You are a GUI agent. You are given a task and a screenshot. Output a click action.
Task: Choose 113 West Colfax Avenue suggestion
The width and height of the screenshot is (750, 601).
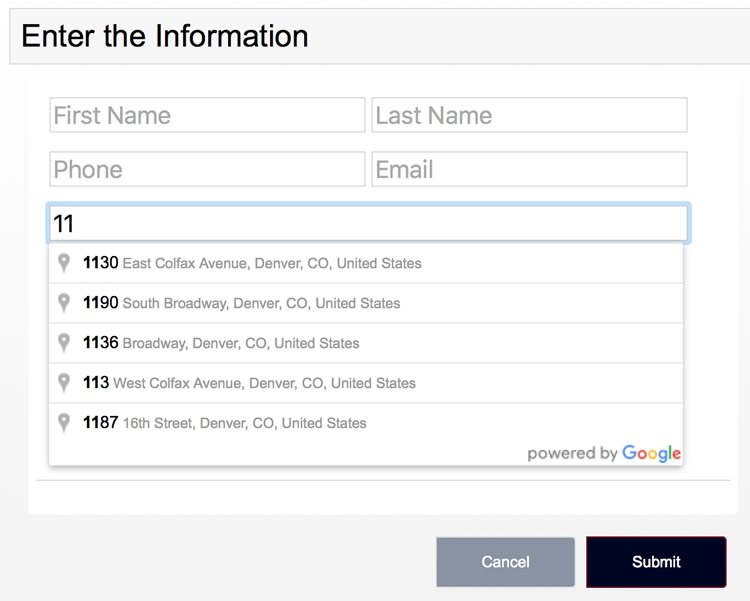366,383
